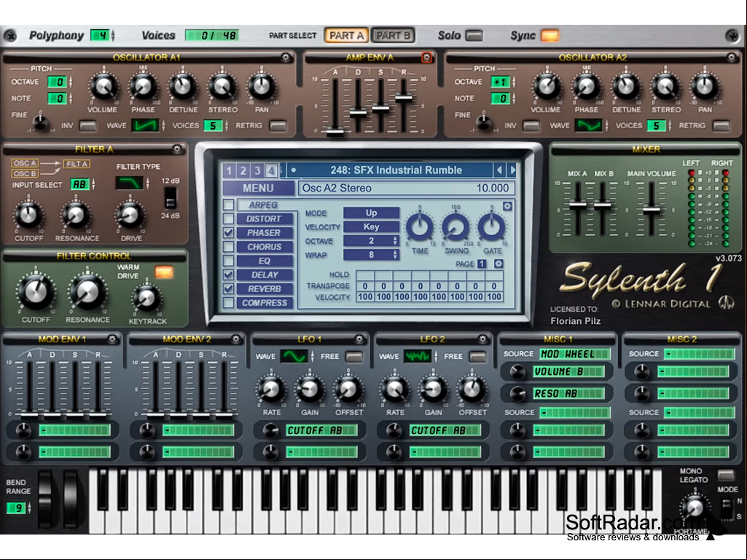Open the PHASER effect page
The image size is (747, 560).
tap(265, 233)
